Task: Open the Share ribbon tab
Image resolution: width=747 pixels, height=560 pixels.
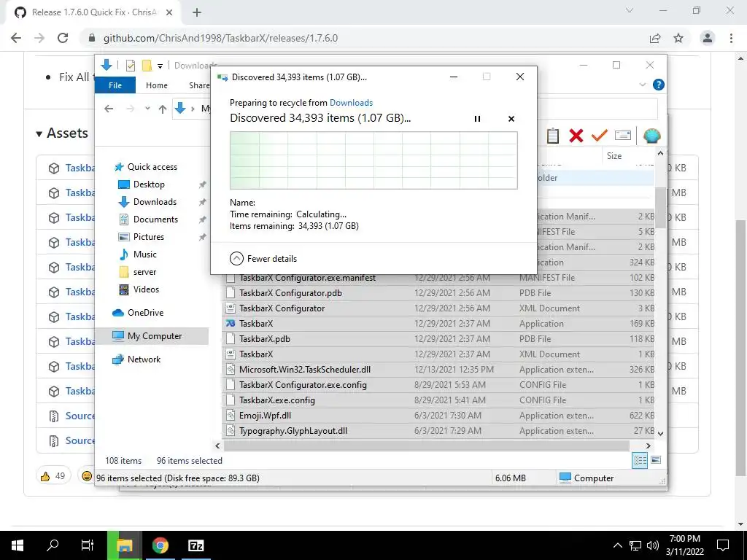Action: (x=198, y=85)
